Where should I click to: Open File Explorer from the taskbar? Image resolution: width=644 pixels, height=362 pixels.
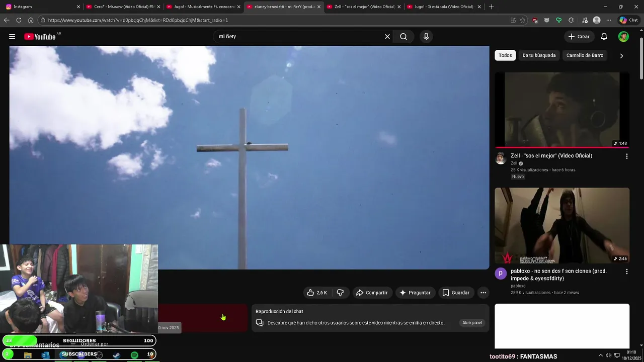tap(28, 355)
